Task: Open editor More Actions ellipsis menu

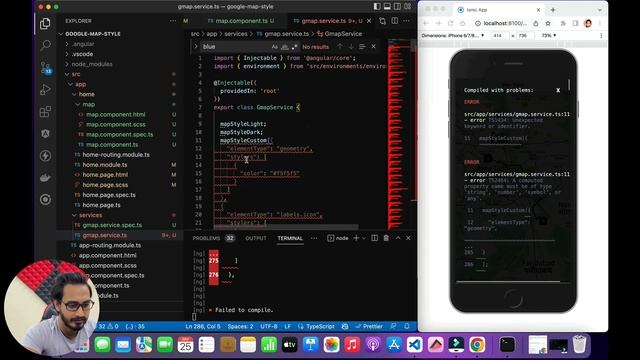Action: tap(407, 21)
